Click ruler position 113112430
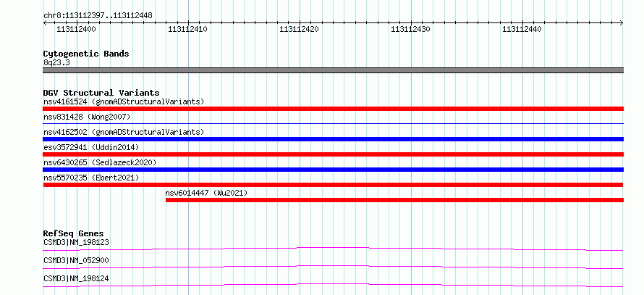 coord(410,29)
